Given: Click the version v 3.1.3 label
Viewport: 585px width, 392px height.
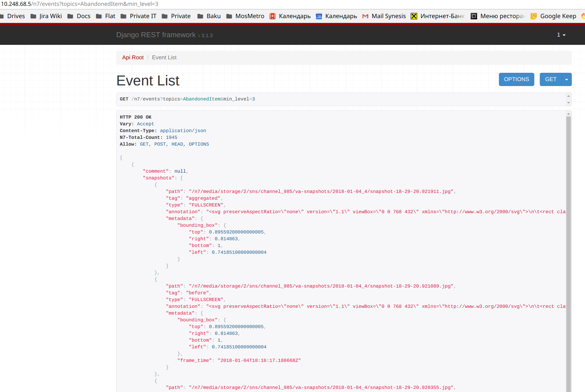Looking at the screenshot, I should pos(205,36).
